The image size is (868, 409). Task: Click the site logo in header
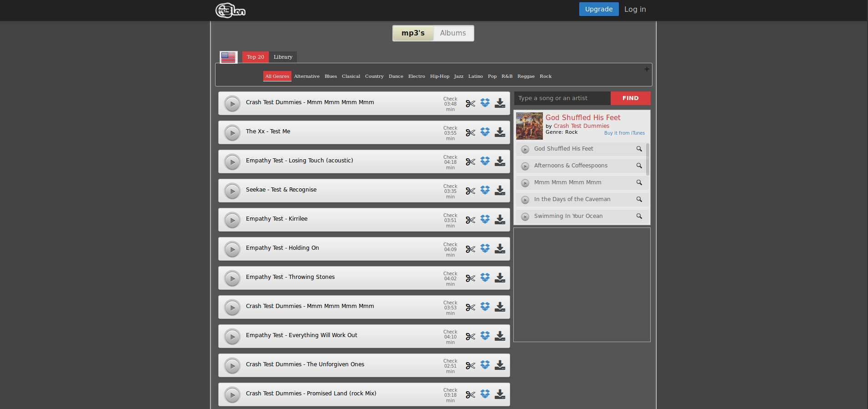[231, 10]
